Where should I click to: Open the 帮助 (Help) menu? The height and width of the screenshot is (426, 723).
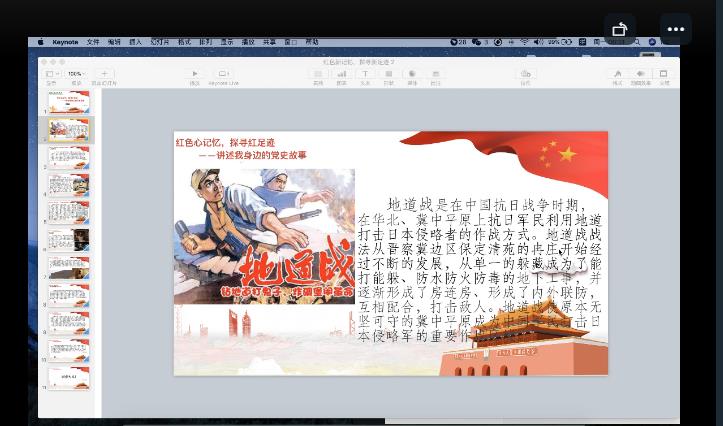pyautogui.click(x=312, y=42)
